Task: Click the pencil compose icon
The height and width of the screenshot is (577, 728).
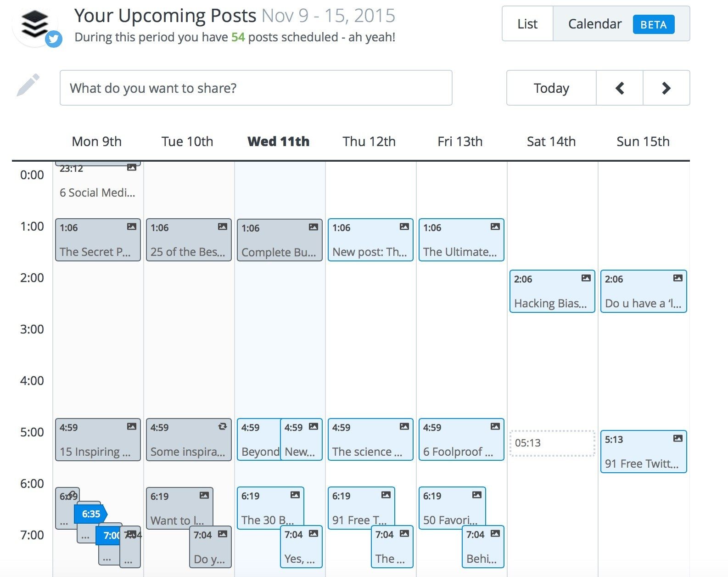Action: point(28,85)
